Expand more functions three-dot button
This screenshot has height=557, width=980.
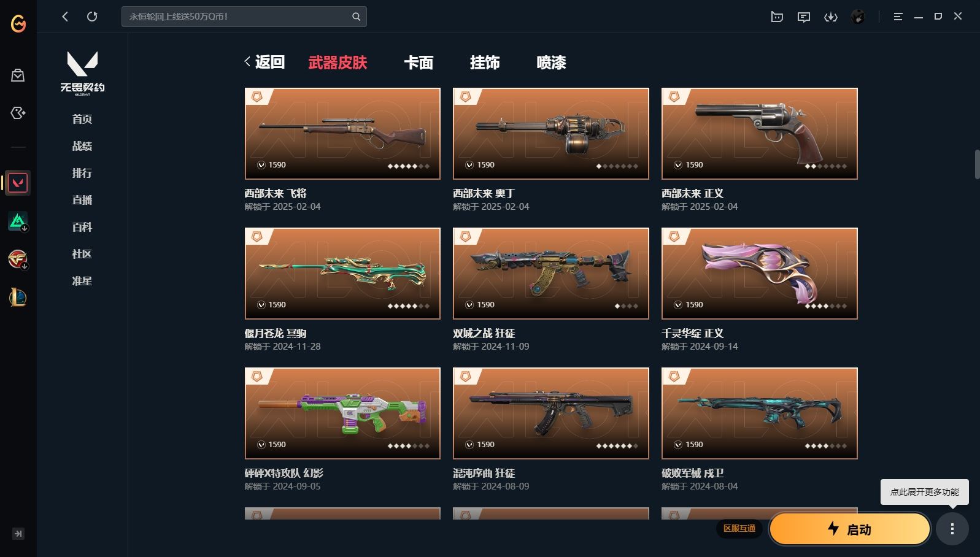tap(952, 529)
